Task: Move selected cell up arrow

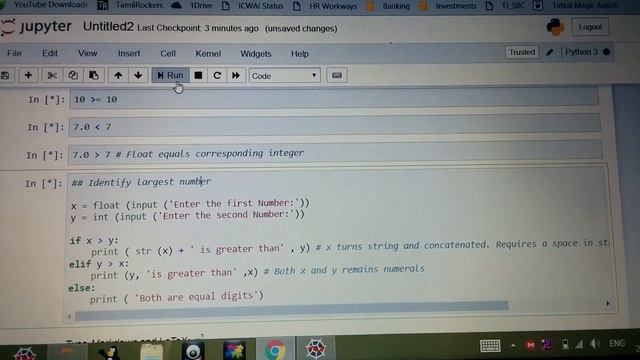Action: click(x=118, y=75)
